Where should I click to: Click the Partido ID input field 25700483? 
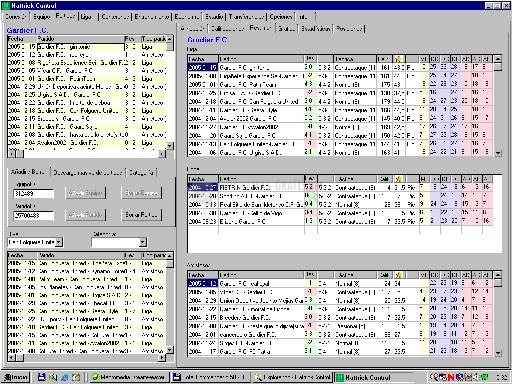[x=34, y=216]
